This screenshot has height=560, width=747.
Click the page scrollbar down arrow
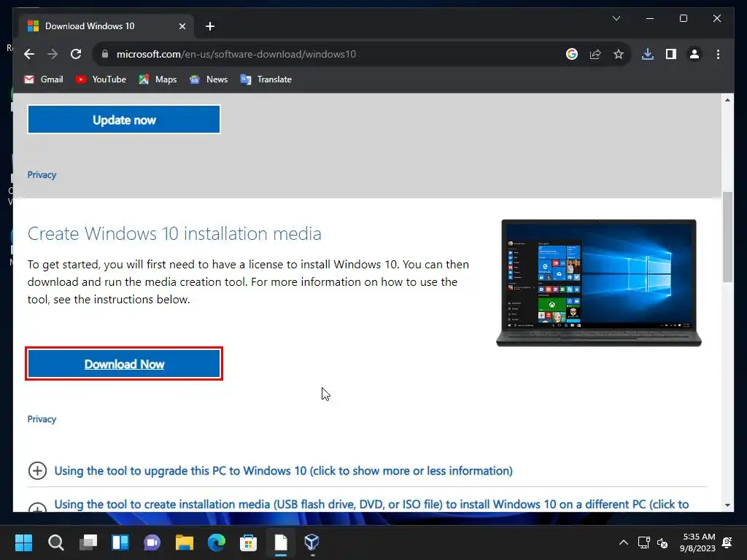[727, 505]
